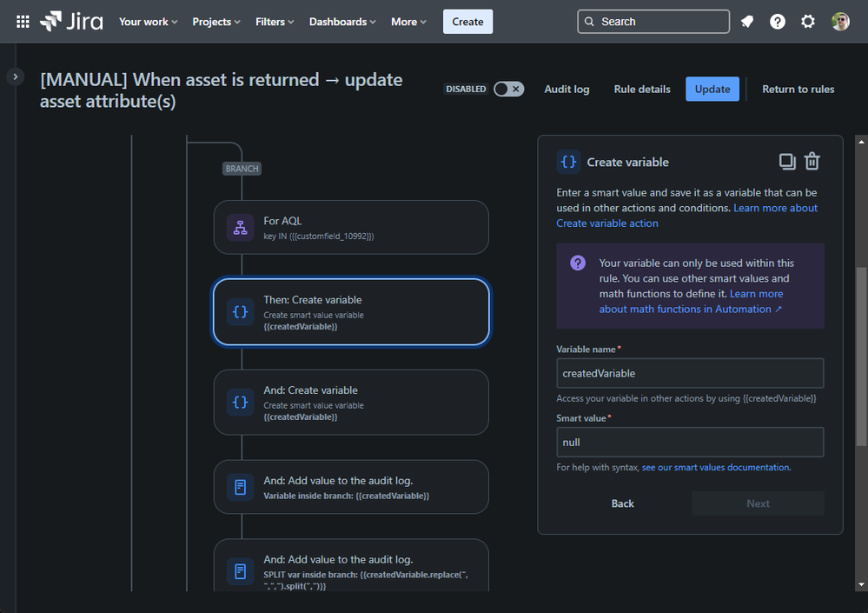Click the search magnifier icon
This screenshot has width=868, height=613.
point(589,22)
